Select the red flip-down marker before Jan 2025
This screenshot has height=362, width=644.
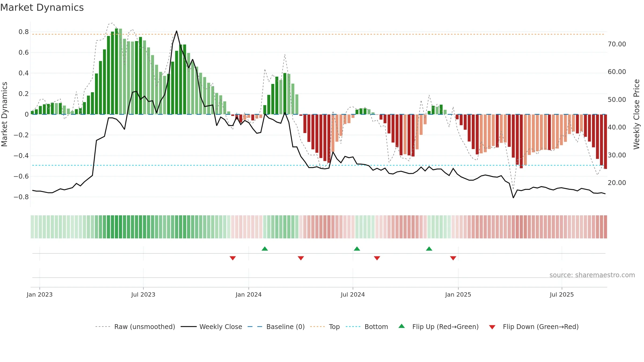point(453,258)
